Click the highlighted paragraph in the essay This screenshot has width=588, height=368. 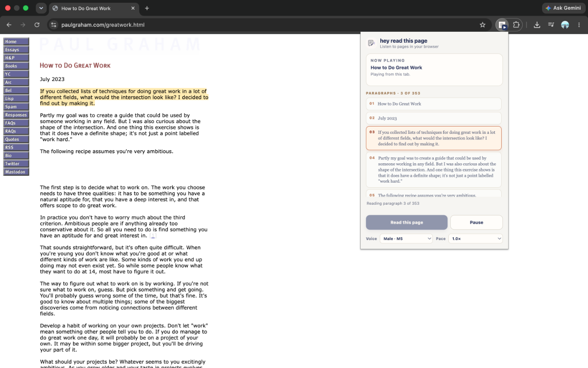coord(124,97)
